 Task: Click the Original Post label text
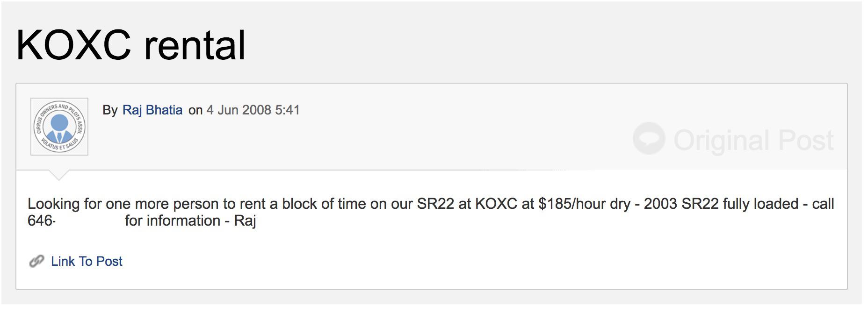[753, 140]
